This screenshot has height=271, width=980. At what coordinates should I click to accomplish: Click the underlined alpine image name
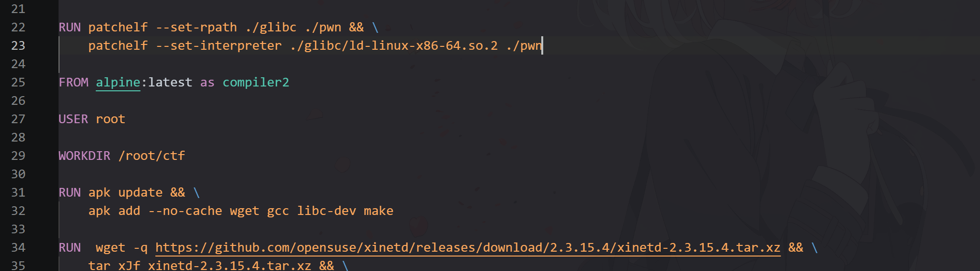tap(118, 83)
